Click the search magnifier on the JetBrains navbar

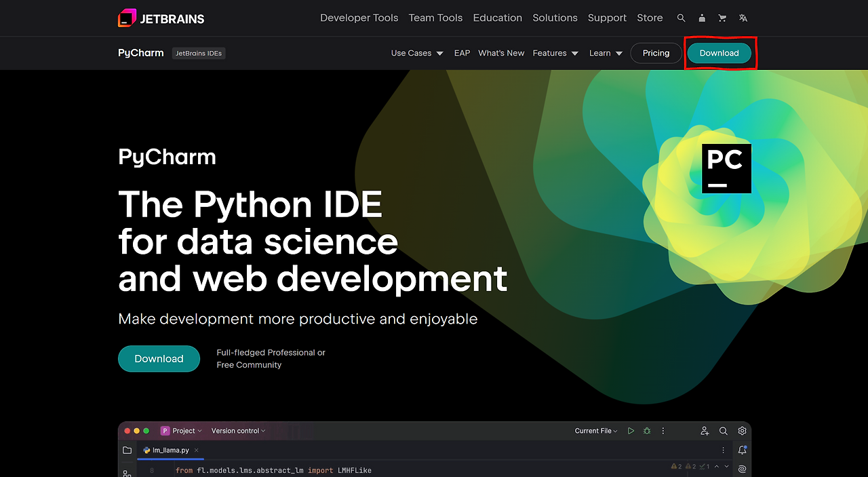pyautogui.click(x=681, y=18)
